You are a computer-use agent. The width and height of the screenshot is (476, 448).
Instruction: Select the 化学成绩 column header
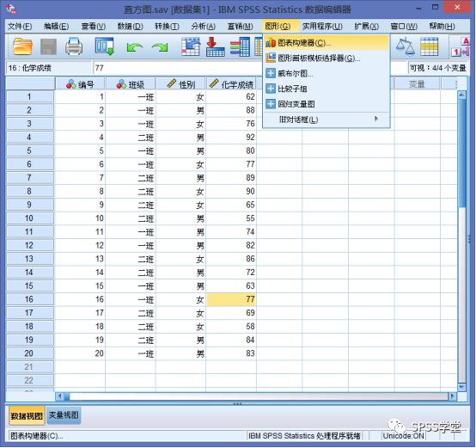[x=231, y=84]
